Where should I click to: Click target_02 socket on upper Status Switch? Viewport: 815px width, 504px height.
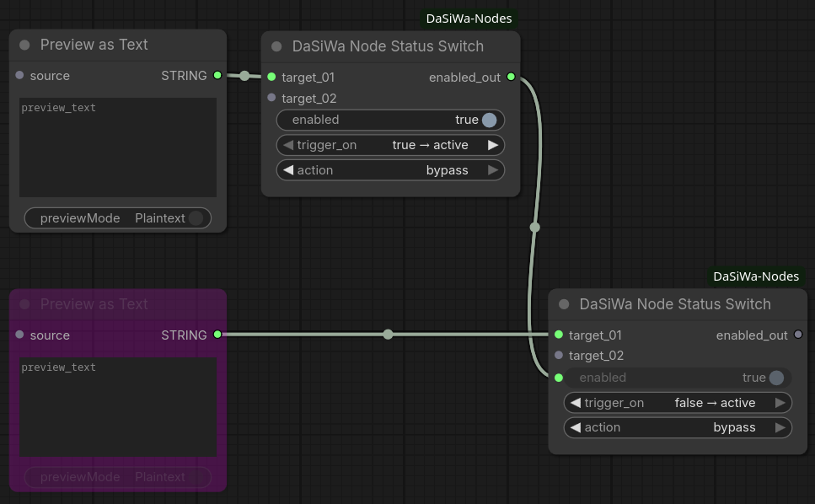tap(271, 98)
